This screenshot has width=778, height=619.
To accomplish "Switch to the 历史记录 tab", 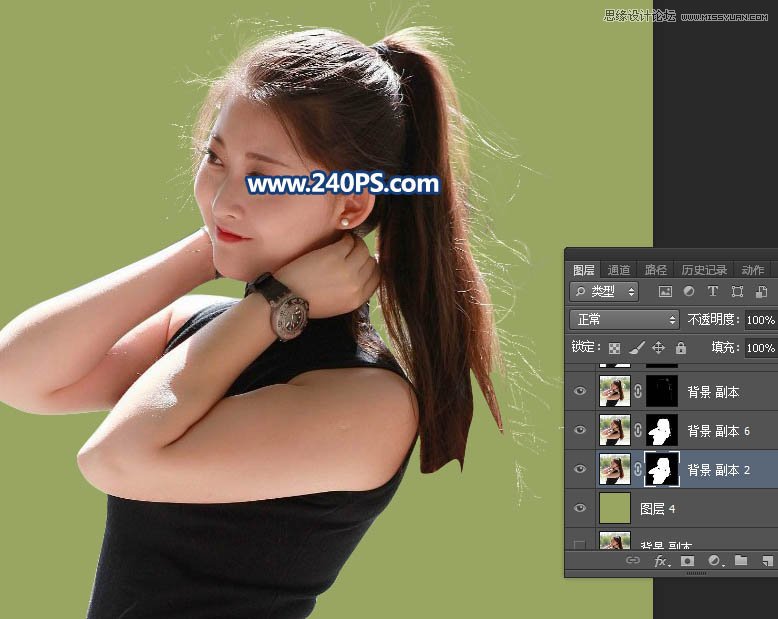I will (x=704, y=270).
